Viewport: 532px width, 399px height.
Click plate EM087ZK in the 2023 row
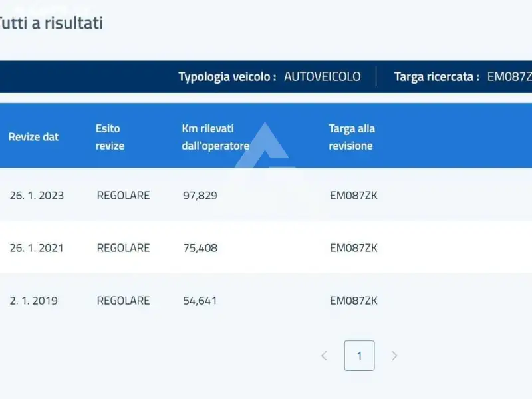354,196
